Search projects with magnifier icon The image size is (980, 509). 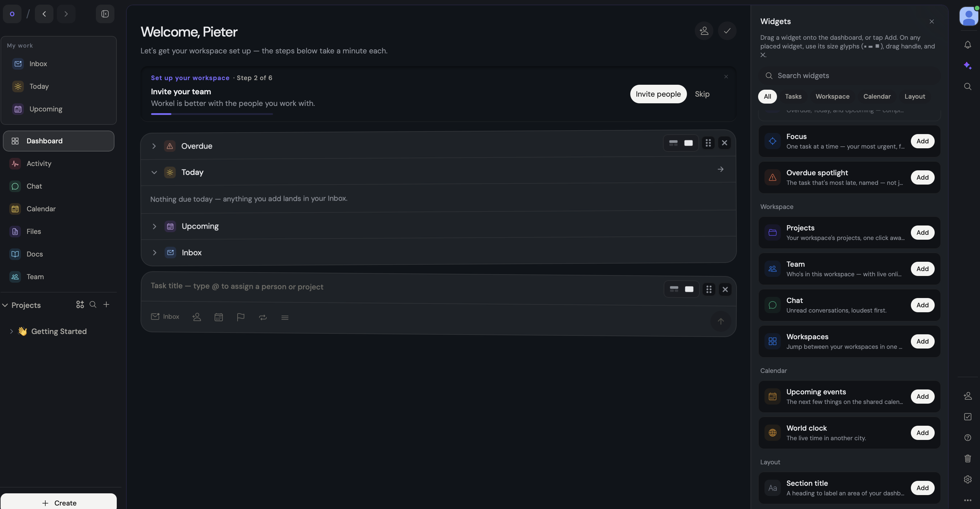[93, 304]
